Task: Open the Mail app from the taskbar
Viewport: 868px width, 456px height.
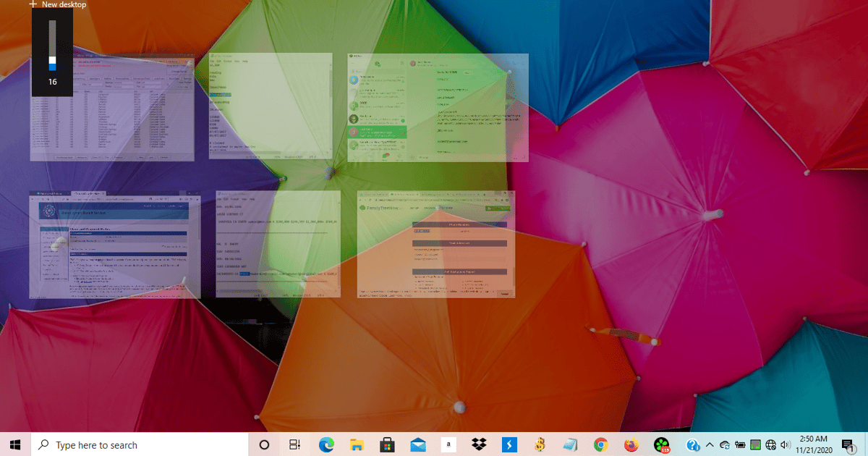Action: coord(418,444)
